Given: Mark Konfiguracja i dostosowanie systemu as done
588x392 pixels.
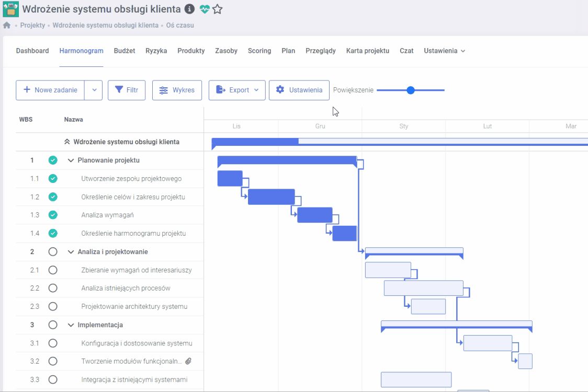Looking at the screenshot, I should click(x=53, y=343).
